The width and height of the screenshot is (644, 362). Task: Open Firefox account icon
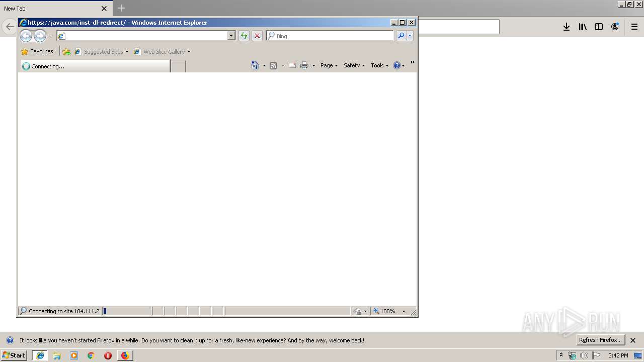[x=615, y=27]
